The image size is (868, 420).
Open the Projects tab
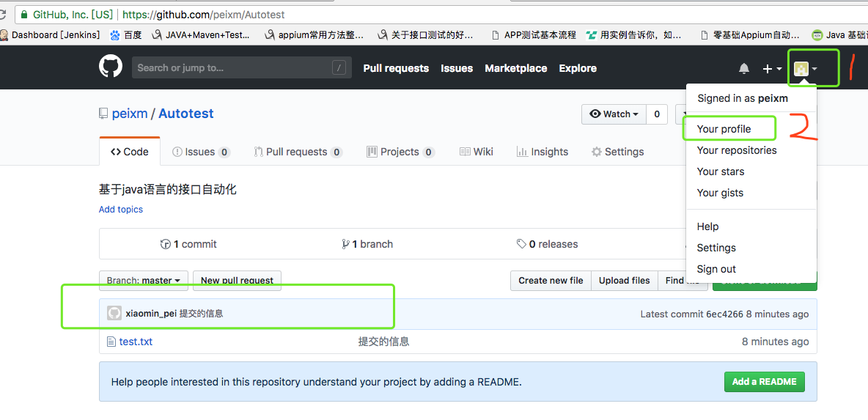point(400,152)
